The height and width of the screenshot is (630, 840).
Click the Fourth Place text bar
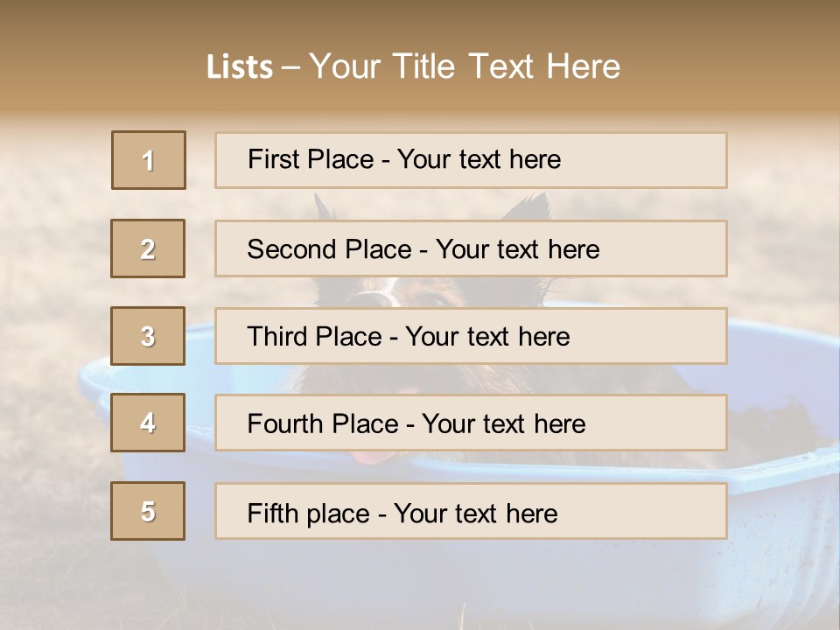(x=471, y=423)
